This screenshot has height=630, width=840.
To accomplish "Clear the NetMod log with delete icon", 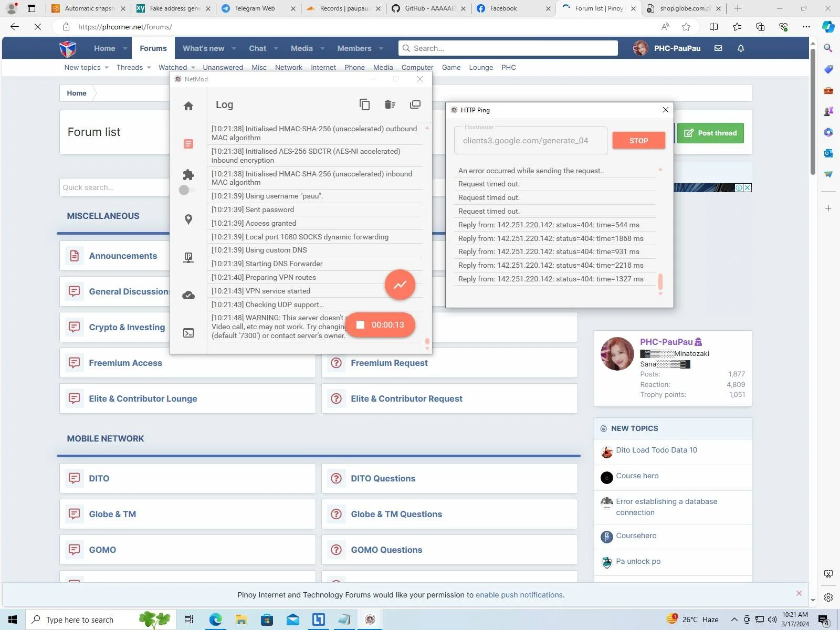I will (x=390, y=104).
